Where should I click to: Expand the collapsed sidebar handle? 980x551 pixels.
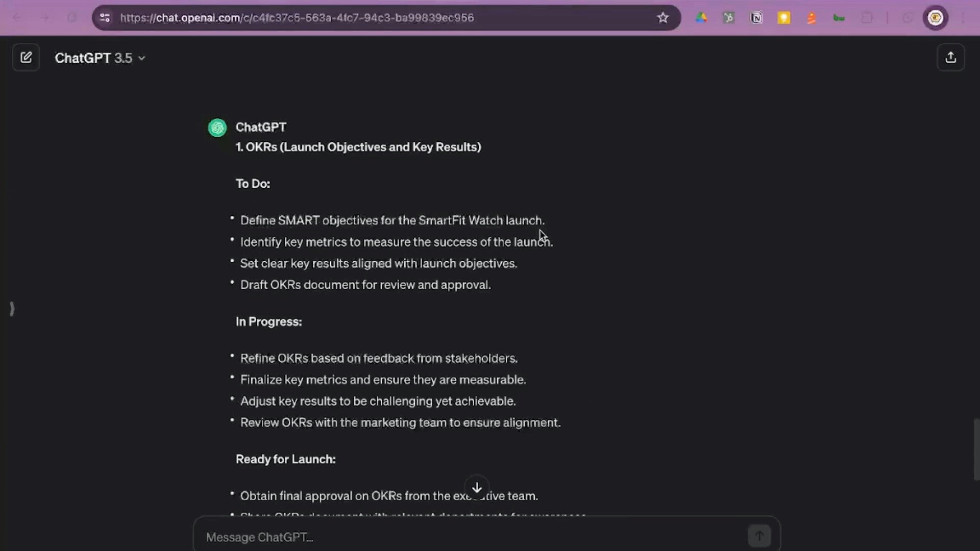[x=12, y=309]
